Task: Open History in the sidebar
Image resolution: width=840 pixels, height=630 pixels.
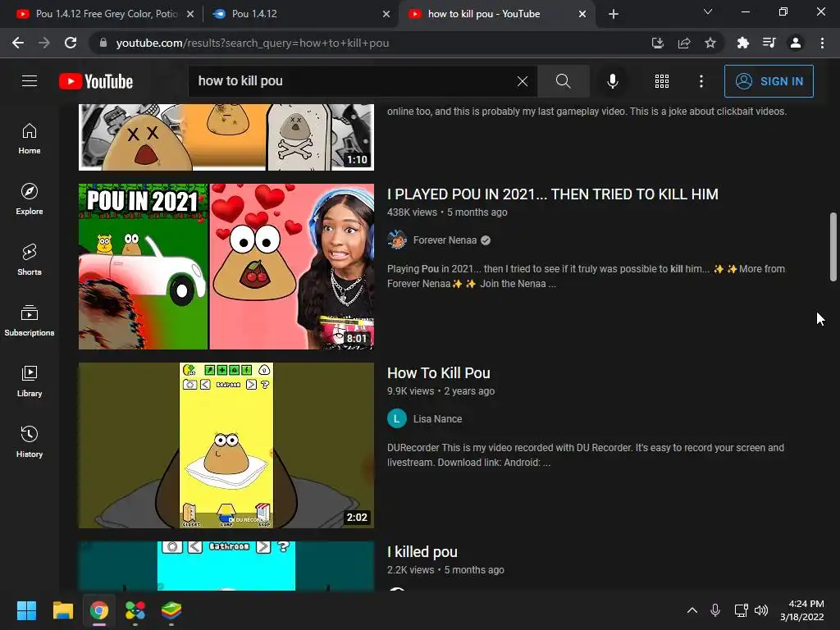Action: click(x=30, y=441)
